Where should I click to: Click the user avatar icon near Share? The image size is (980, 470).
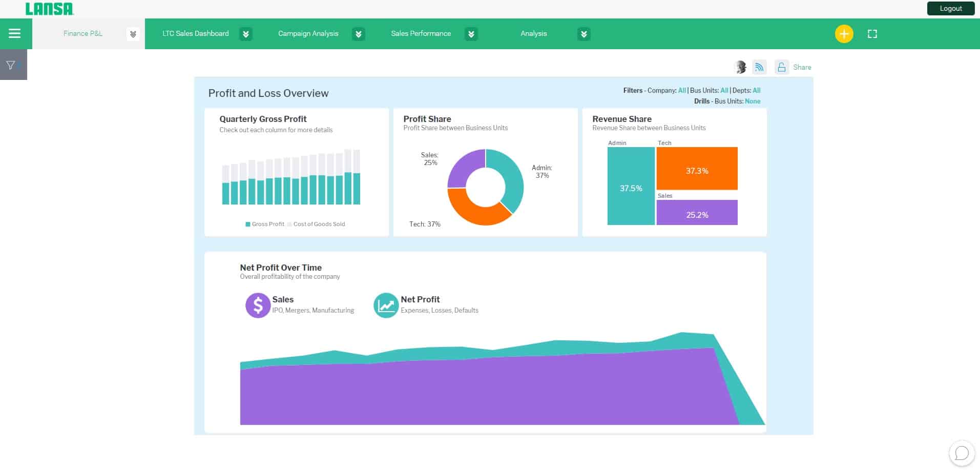coord(740,67)
